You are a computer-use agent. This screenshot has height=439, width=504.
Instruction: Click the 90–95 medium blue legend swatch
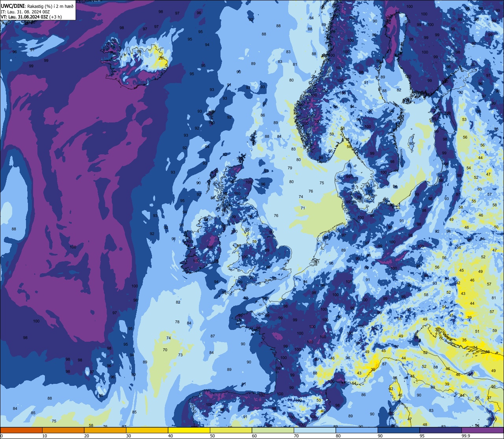pyautogui.click(x=398, y=430)
